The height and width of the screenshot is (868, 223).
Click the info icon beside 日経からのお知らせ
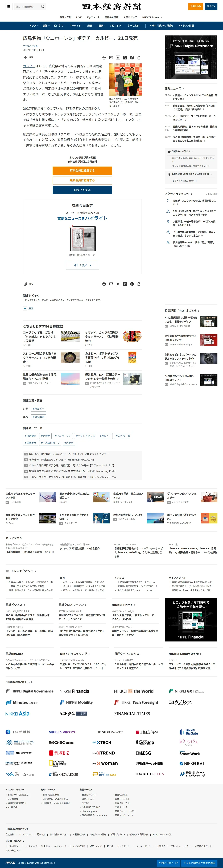169,152
